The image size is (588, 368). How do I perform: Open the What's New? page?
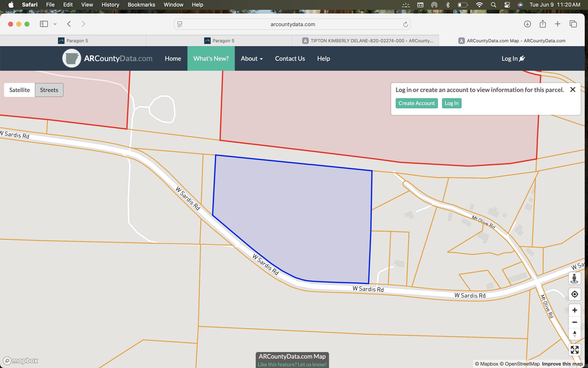(211, 58)
